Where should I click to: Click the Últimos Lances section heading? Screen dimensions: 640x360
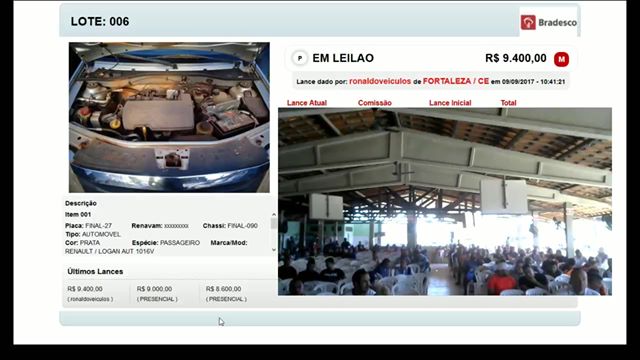(95, 271)
